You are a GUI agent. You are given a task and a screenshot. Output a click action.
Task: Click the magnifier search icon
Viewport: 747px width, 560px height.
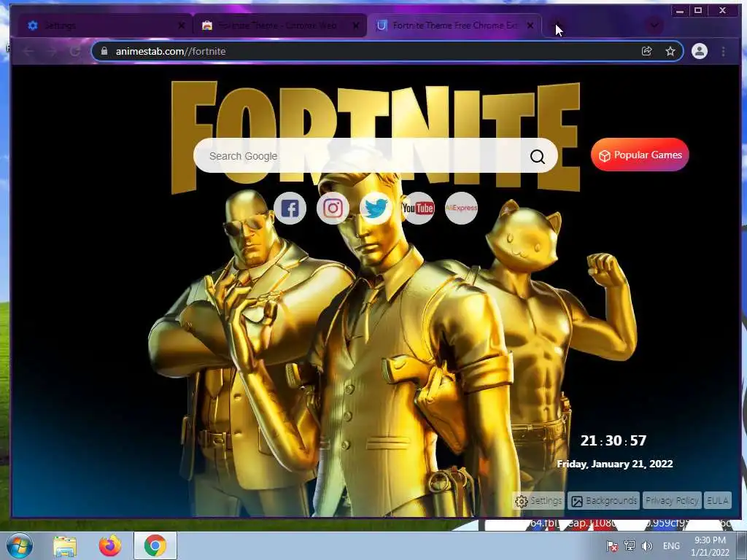(538, 156)
